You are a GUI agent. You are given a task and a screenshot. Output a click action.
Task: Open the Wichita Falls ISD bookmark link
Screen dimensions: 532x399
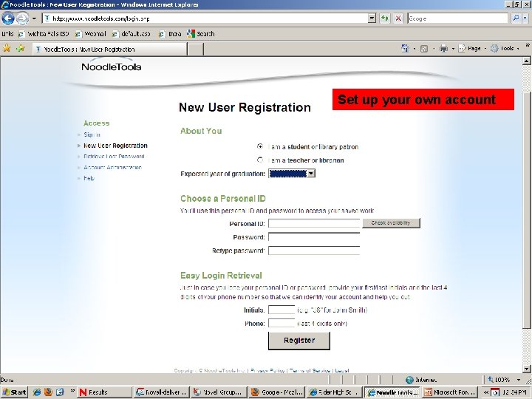[44, 34]
